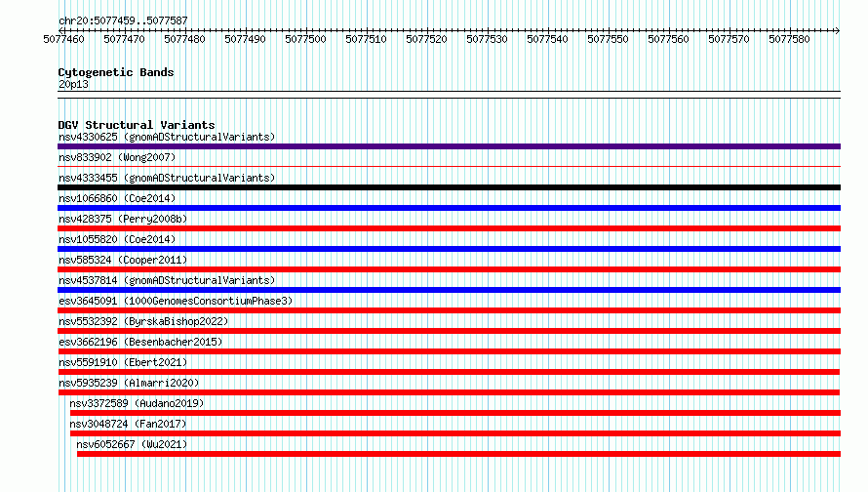This screenshot has height=492, width=868.
Task: Open the esv3662196 (Besenbacher2015) label
Action: 140,342
